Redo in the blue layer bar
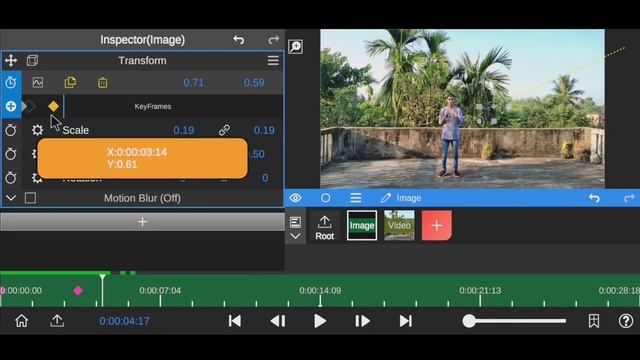The width and height of the screenshot is (640, 360). coord(629,198)
